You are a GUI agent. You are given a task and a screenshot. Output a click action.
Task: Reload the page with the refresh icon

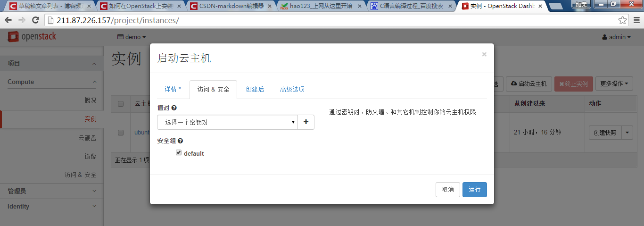(x=35, y=20)
